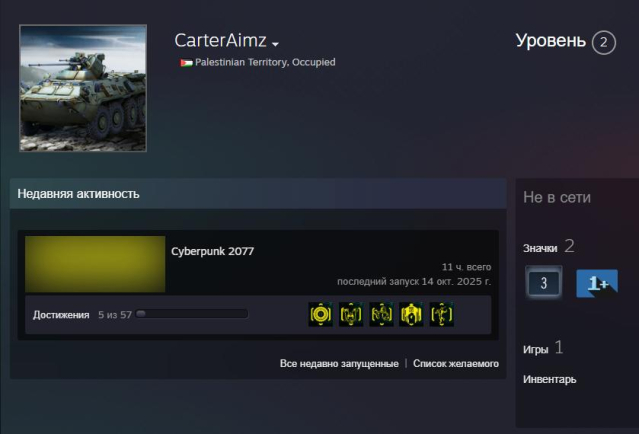Open the Инвентарь inventory link
This screenshot has width=639, height=434.
pos(549,379)
